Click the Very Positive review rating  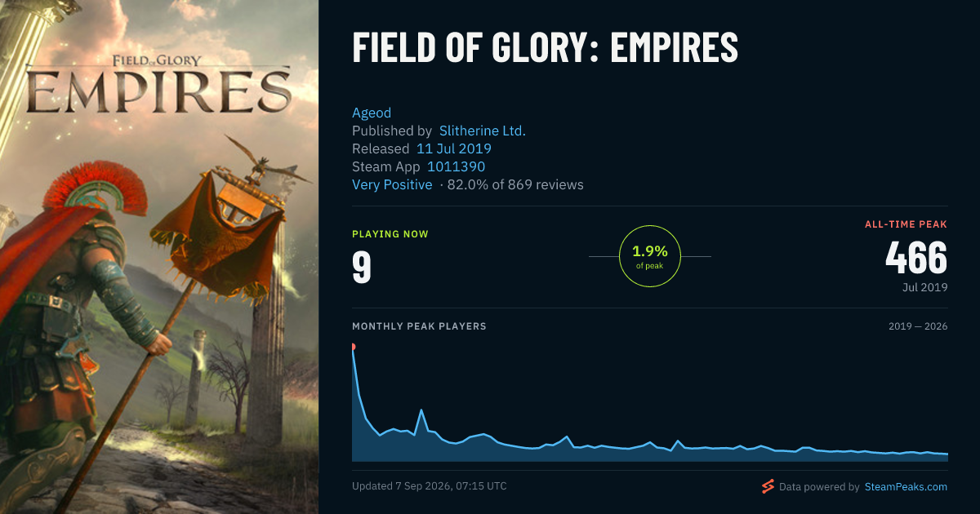(x=392, y=184)
